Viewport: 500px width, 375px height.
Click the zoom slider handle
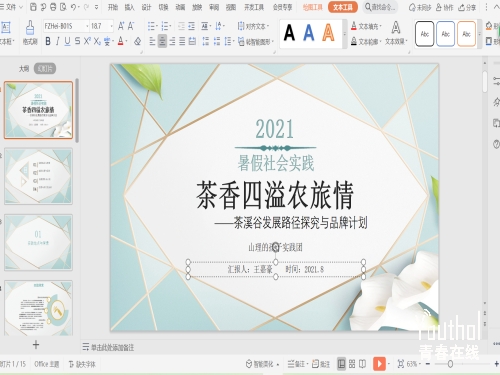click(450, 364)
